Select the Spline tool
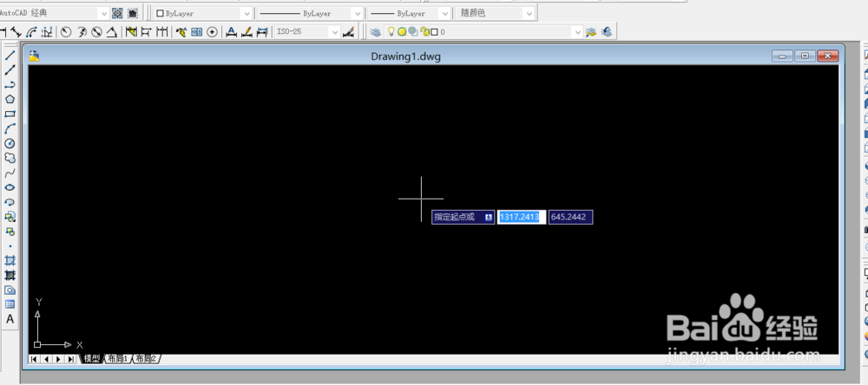 (10, 173)
